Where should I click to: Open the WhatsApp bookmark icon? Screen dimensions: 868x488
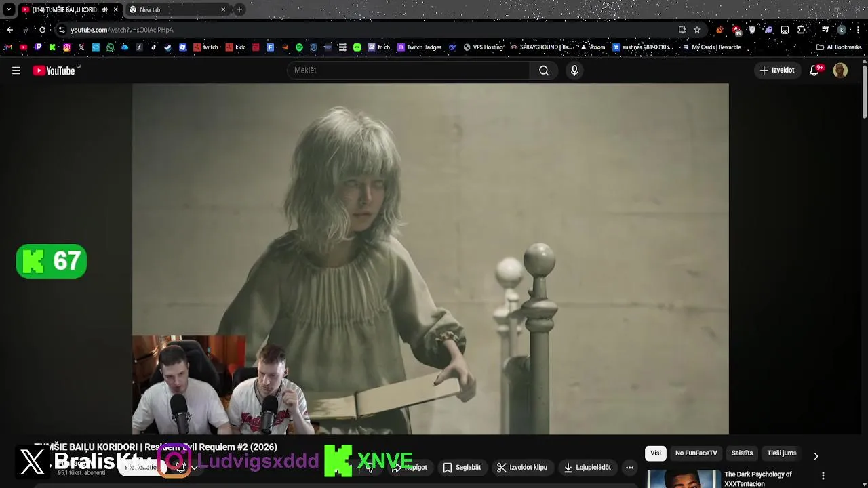(x=111, y=47)
